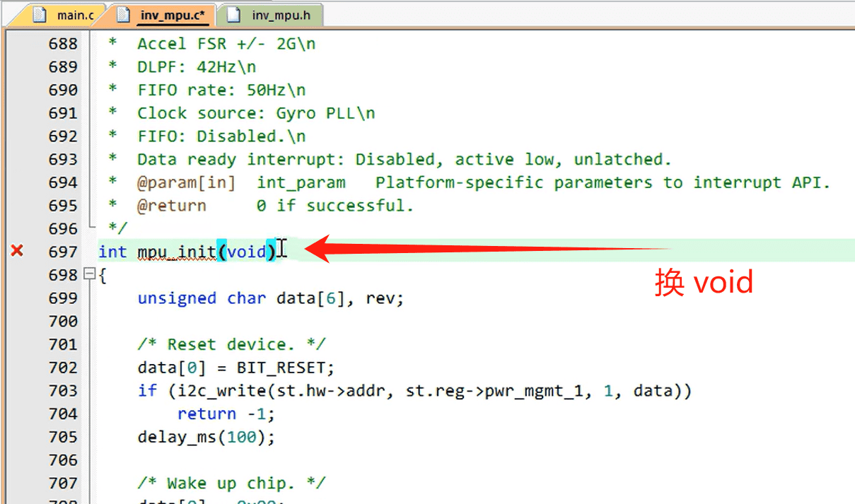Click the inv_mpu.h file icon

[233, 15]
